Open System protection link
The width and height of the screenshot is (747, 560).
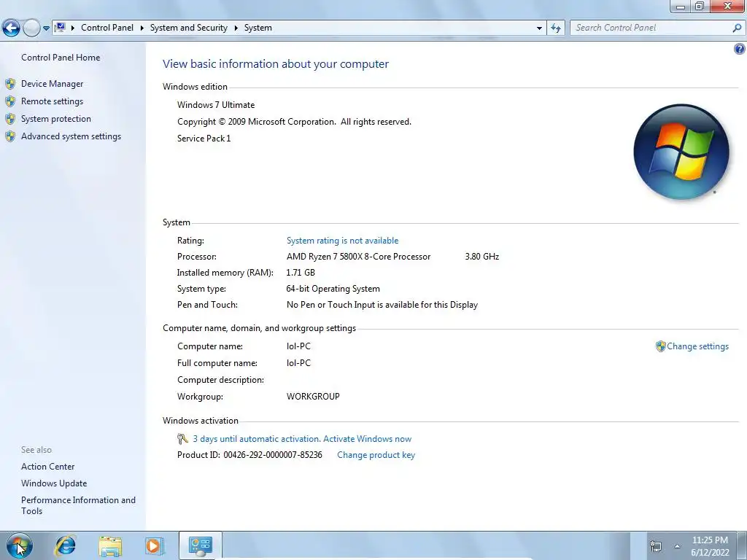(x=55, y=119)
